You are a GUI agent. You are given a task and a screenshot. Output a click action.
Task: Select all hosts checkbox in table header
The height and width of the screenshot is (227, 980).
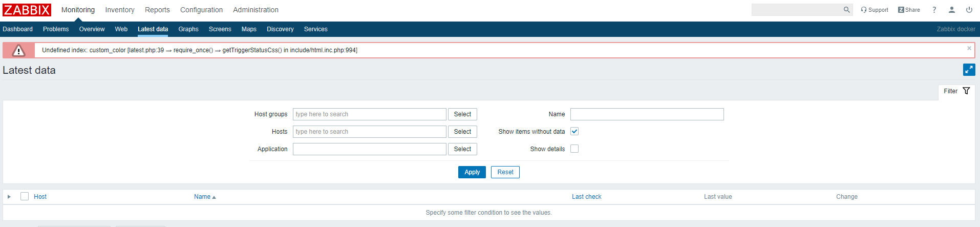(25, 196)
